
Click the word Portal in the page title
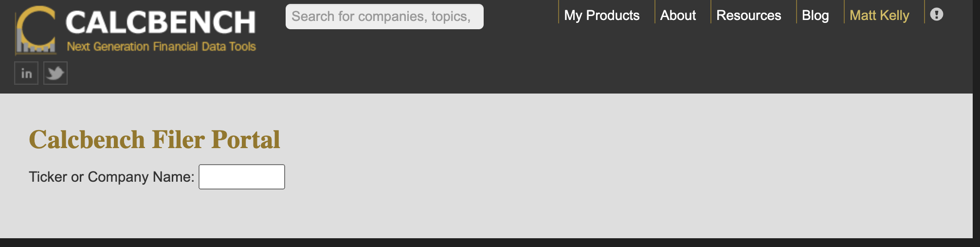click(x=246, y=140)
